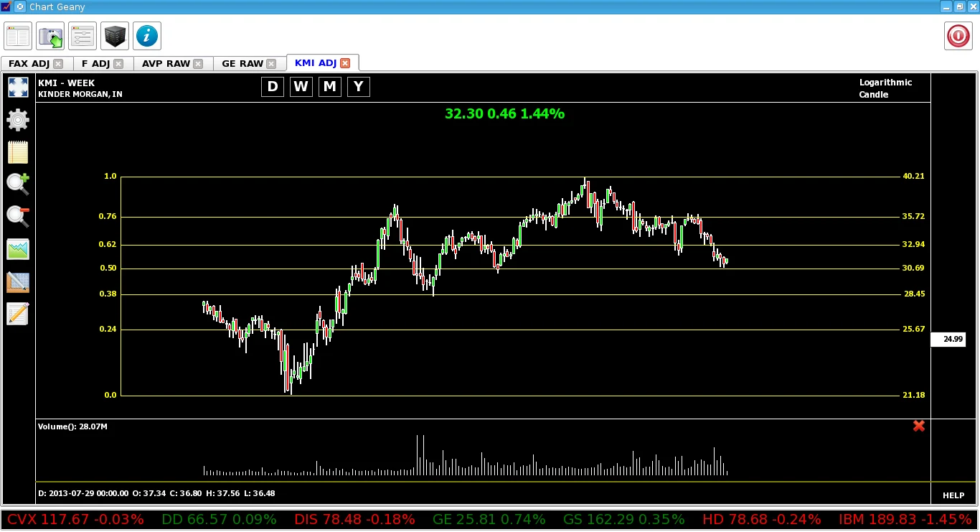Open chart settings gear icon
Viewport: 980px width, 532px height.
[x=18, y=120]
